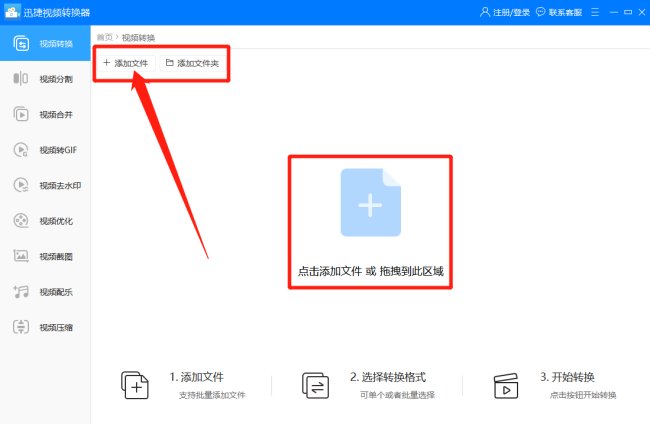
Task: Click 点击添加文件 或 拖拽到此区域 text
Action: click(x=371, y=271)
